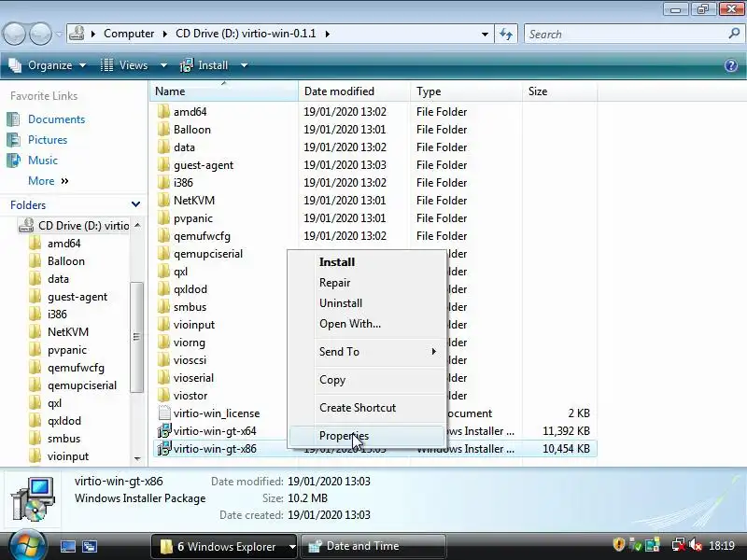747x560 pixels.
Task: Click the 11,392 KB size cell
Action: 566,431
